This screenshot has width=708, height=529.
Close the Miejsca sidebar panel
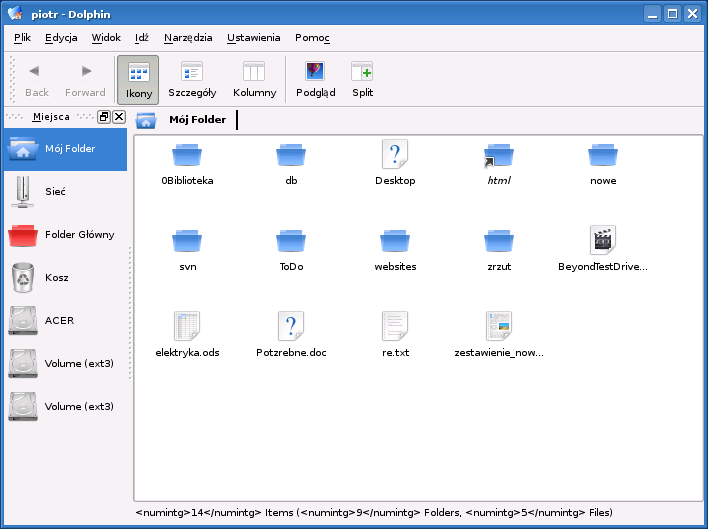(119, 117)
